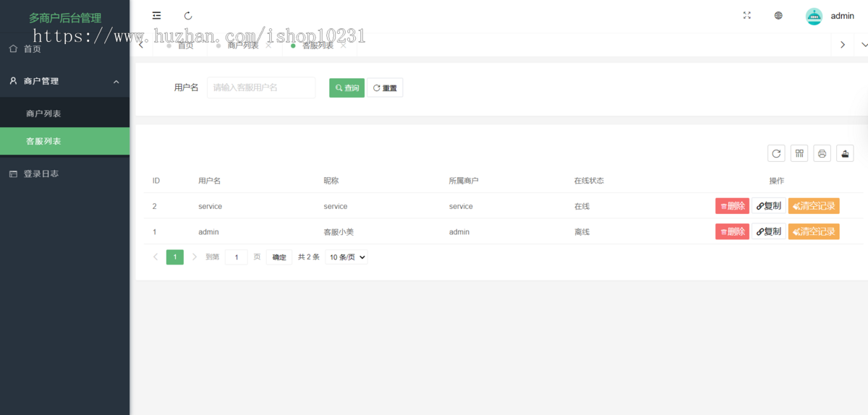
Task: Click 复制 for the admin row
Action: coord(769,231)
